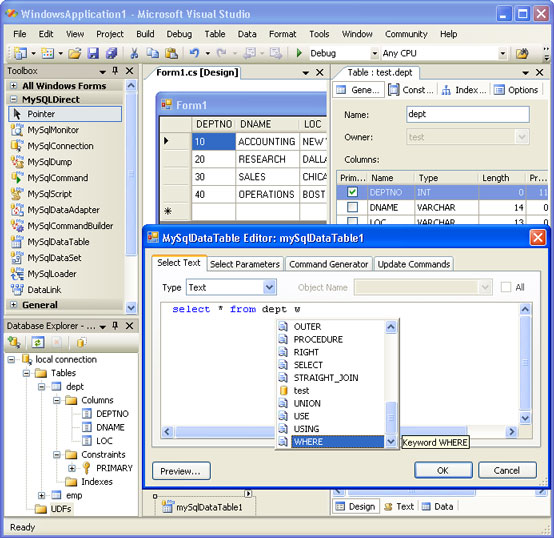Image resolution: width=554 pixels, height=538 pixels.
Task: Open the Build menu
Action: 145,34
